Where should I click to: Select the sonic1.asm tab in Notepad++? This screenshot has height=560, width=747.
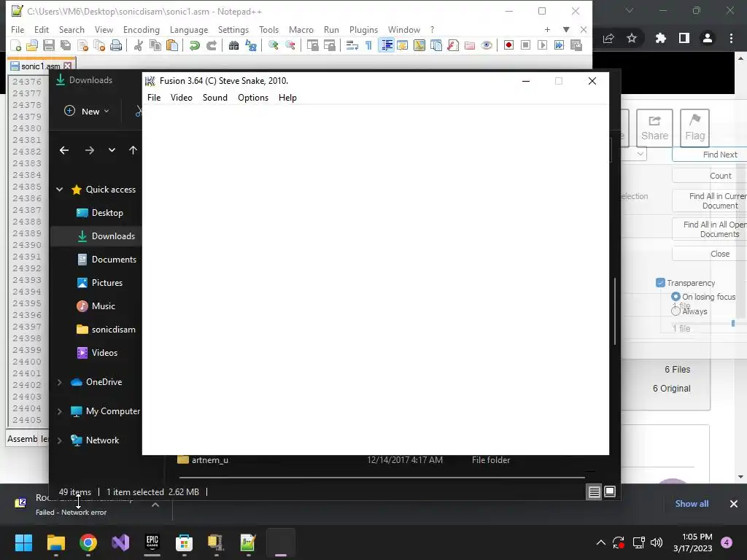tap(41, 66)
